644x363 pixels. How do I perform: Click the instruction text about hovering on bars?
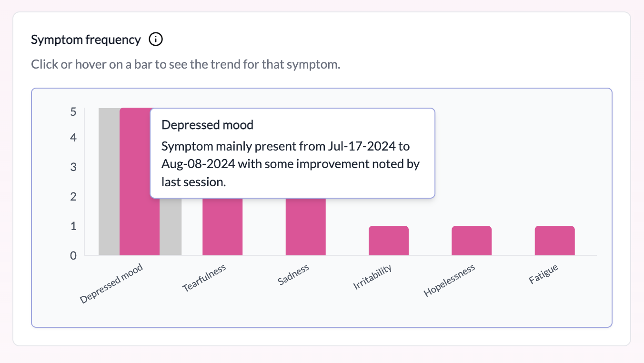pyautogui.click(x=186, y=64)
